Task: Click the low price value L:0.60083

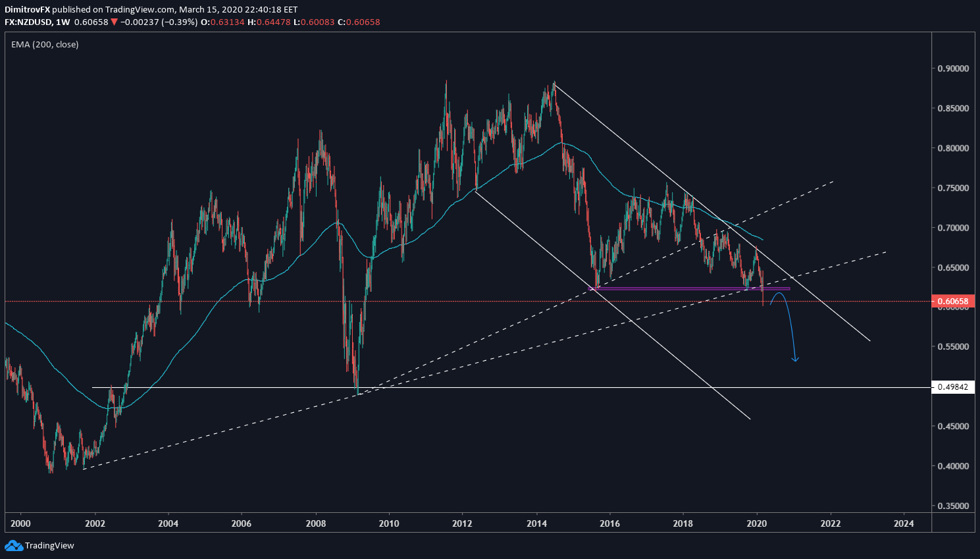Action: point(313,22)
